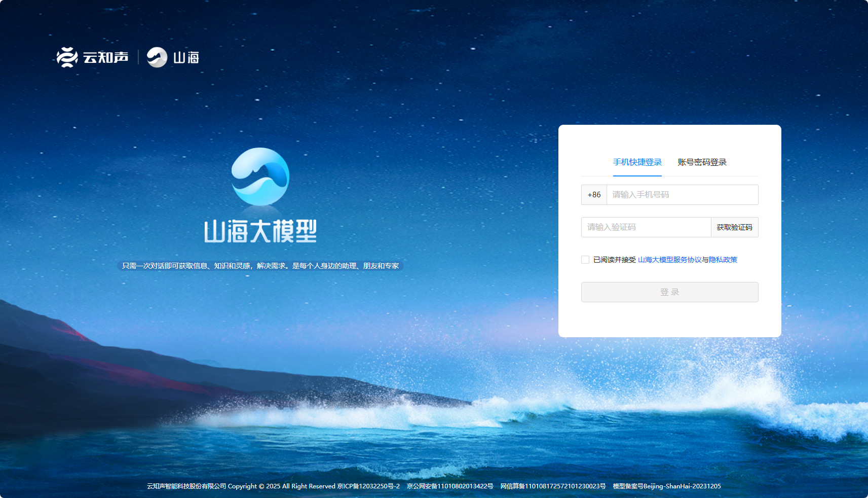This screenshot has height=498, width=868.
Task: Open the 隐私政策 link
Action: coord(723,260)
